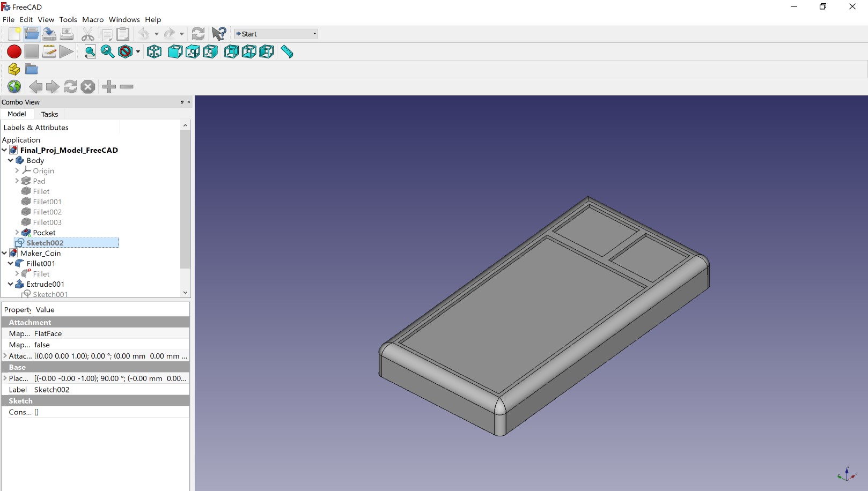Open the View menu
868x491 pixels.
pyautogui.click(x=46, y=19)
